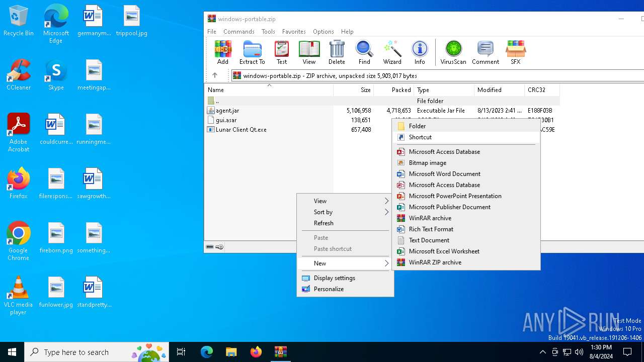Select the Skype desktop icon
Screen dimensions: 644x362
(x=56, y=75)
